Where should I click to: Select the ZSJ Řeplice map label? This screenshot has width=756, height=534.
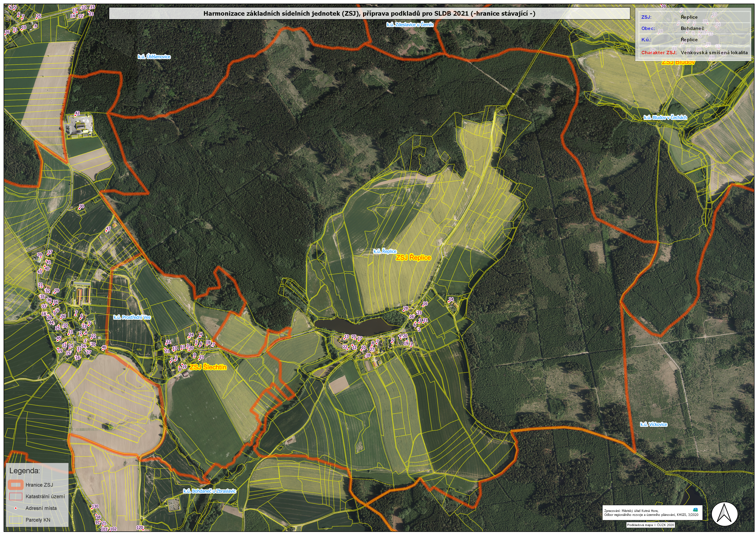coord(413,258)
